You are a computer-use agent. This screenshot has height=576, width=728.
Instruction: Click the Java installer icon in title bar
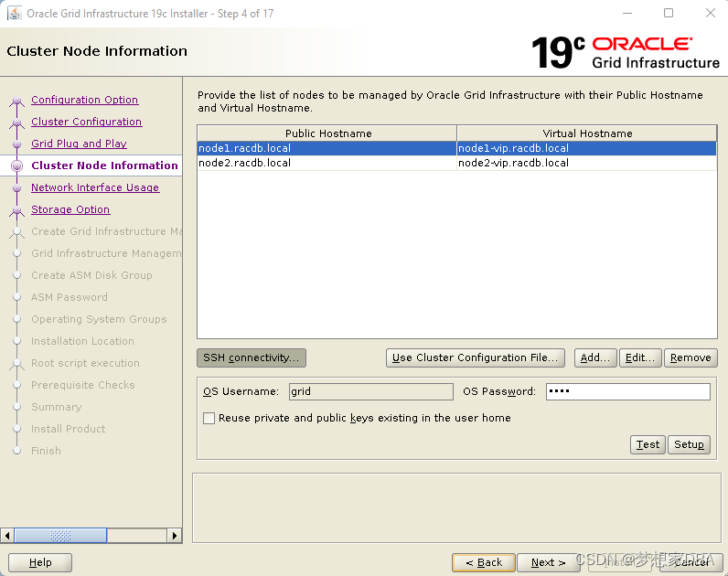point(15,14)
